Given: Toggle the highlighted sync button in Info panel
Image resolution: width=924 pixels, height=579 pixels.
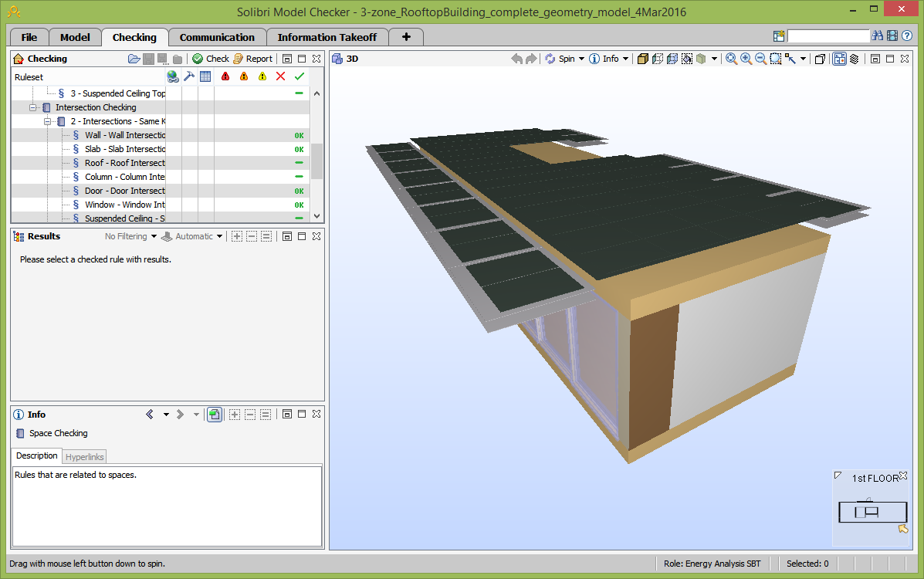Looking at the screenshot, I should (215, 415).
